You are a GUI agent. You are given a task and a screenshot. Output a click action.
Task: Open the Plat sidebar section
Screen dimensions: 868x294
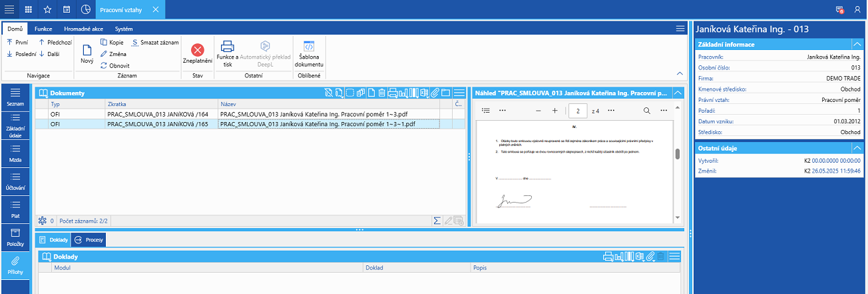click(x=15, y=210)
